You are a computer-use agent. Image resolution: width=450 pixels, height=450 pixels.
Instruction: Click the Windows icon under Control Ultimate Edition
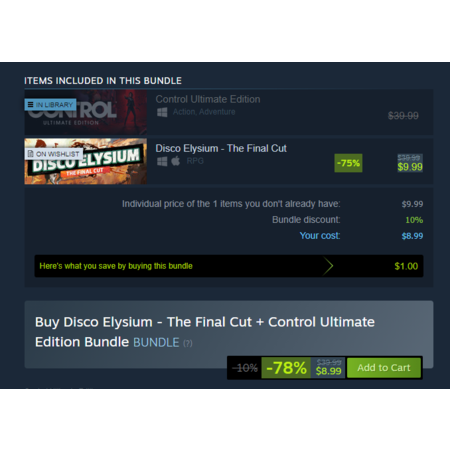point(162,112)
